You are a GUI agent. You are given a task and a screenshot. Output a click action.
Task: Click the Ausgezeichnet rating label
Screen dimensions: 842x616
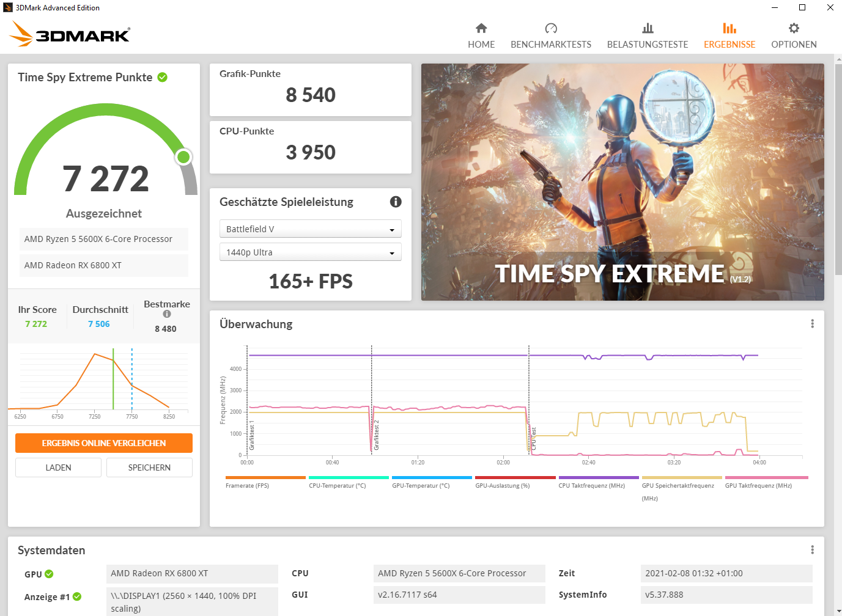point(104,213)
